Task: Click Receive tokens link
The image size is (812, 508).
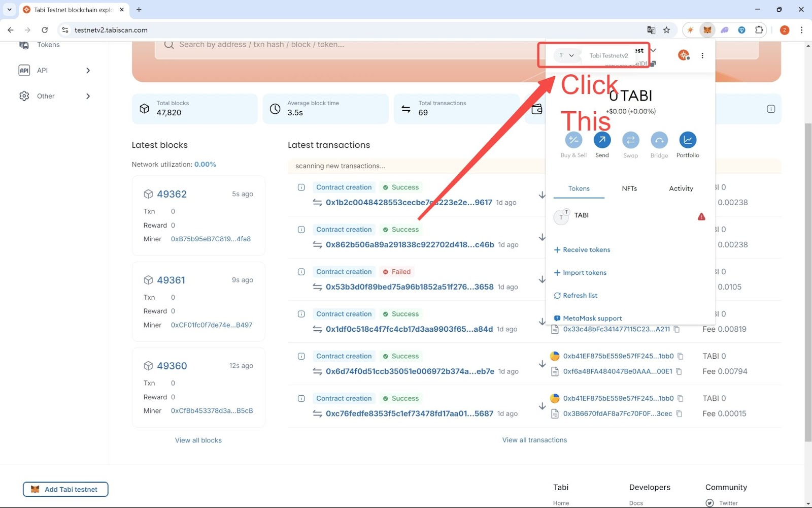Action: coord(582,250)
